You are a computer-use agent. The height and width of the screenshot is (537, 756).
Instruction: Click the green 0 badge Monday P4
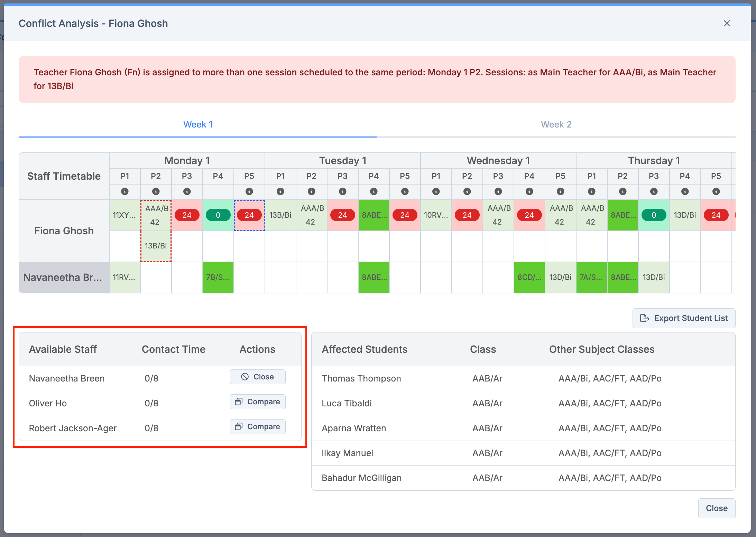(x=218, y=215)
